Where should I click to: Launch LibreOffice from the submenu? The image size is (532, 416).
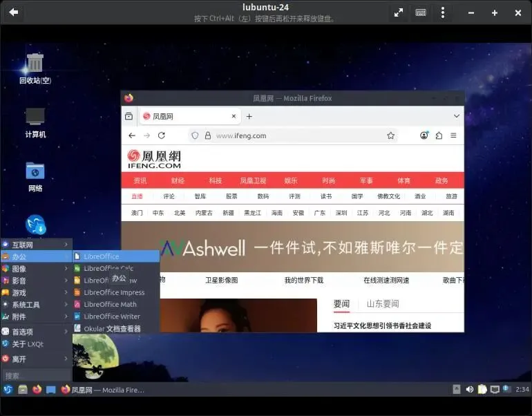116,256
